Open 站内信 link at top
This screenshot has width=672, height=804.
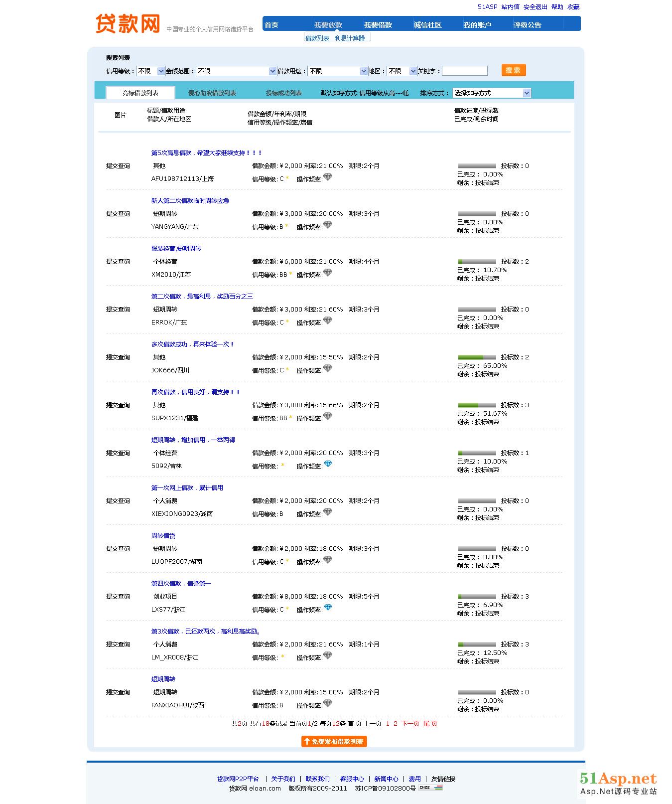511,7
